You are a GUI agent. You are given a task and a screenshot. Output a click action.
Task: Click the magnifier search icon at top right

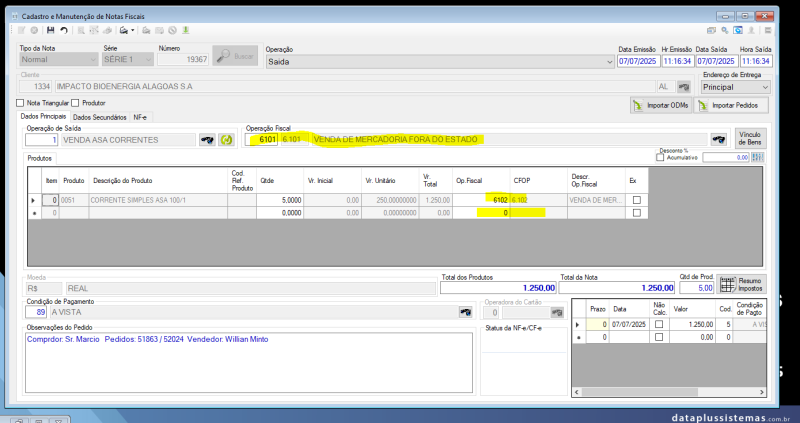(724, 31)
